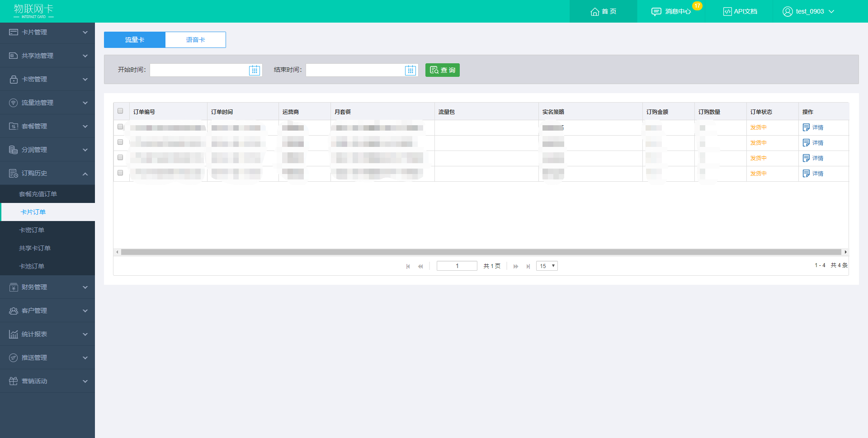Viewport: 868px width, 438px height.
Task: Go to next page of table
Action: click(x=516, y=266)
